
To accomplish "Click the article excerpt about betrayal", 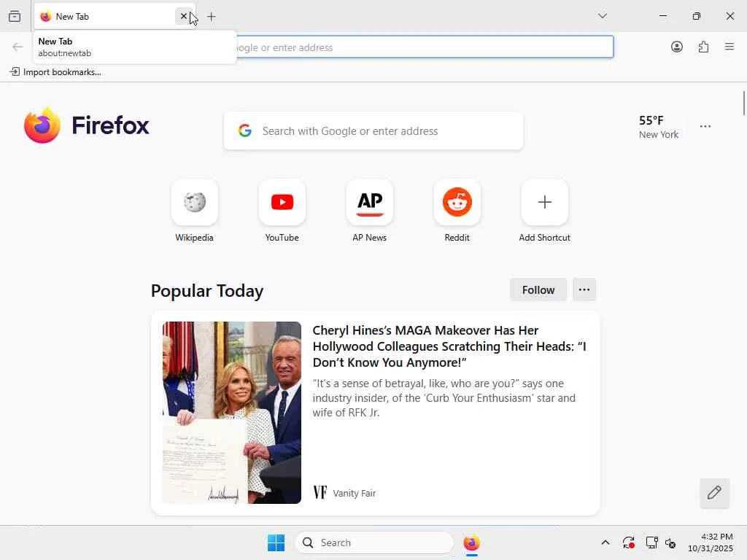I will tap(444, 397).
